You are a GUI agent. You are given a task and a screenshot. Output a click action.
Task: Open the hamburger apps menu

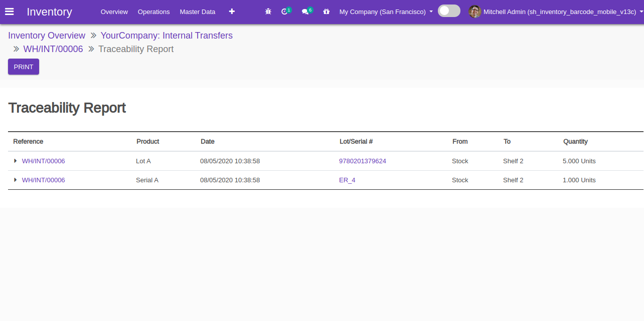click(9, 12)
